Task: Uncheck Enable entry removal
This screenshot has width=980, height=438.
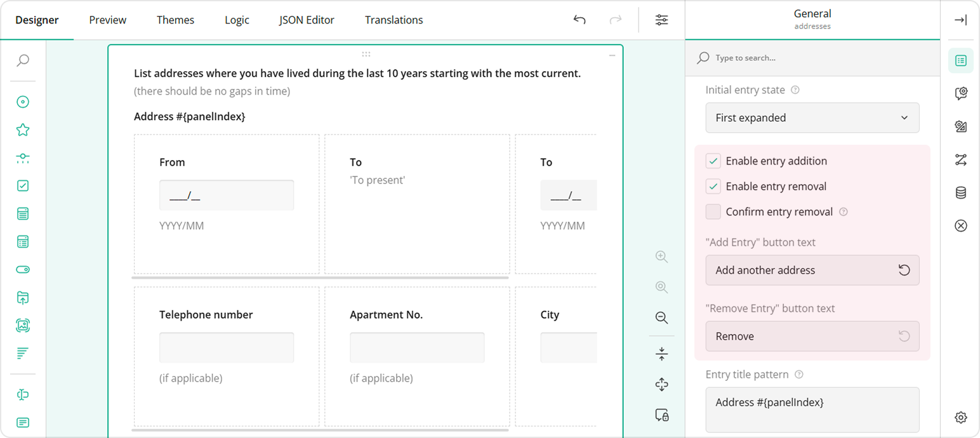Action: tap(713, 186)
